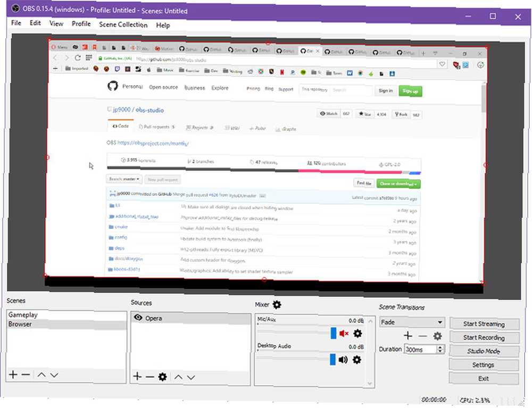
Task: Maximize the OBS window
Action: [x=493, y=16]
